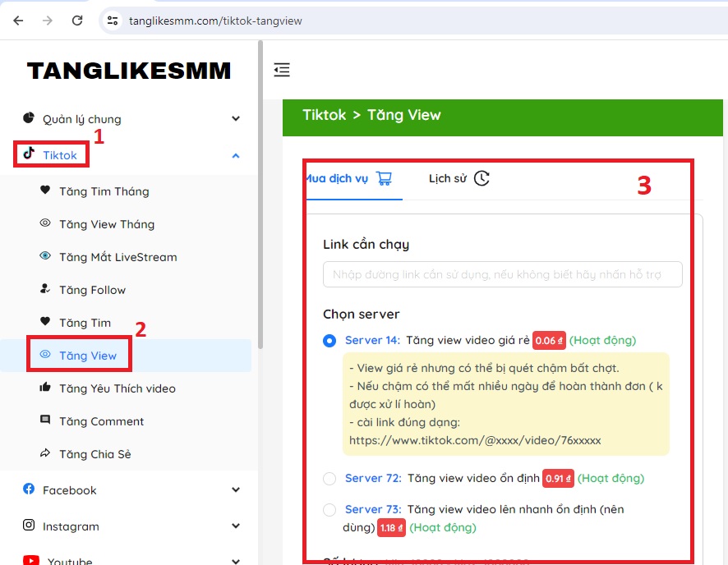Click the 0.06 đ price badge
The width and height of the screenshot is (728, 565).
(x=549, y=341)
